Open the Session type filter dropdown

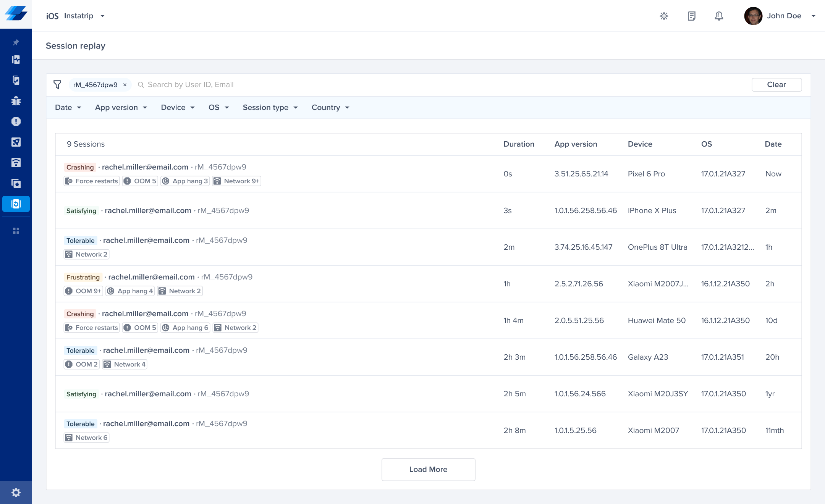pos(270,108)
